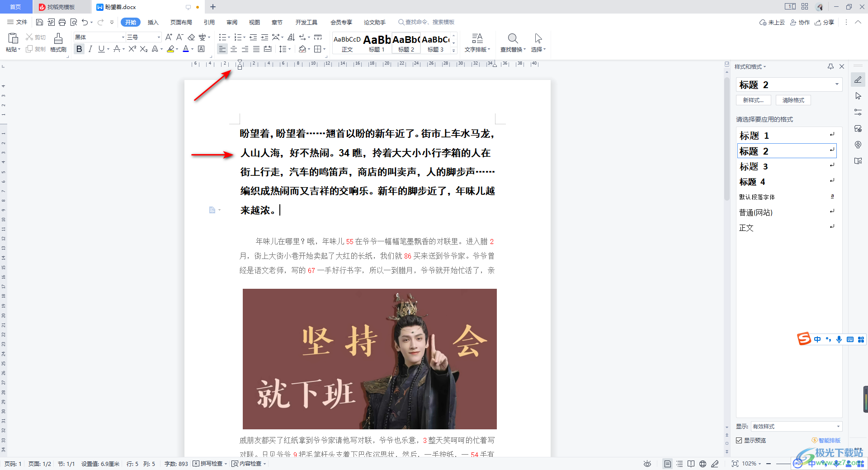Click the Increase indent icon
Screen dimensions: 868x470
point(264,37)
